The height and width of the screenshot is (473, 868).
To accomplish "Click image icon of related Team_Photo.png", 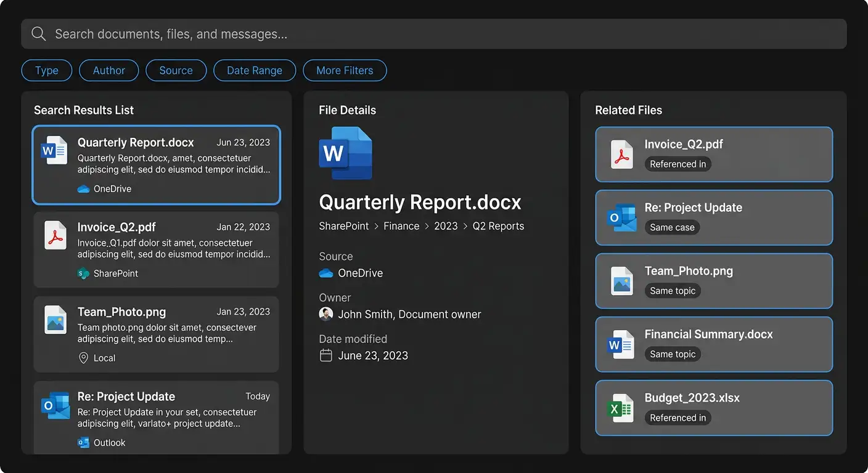I will coord(621,281).
